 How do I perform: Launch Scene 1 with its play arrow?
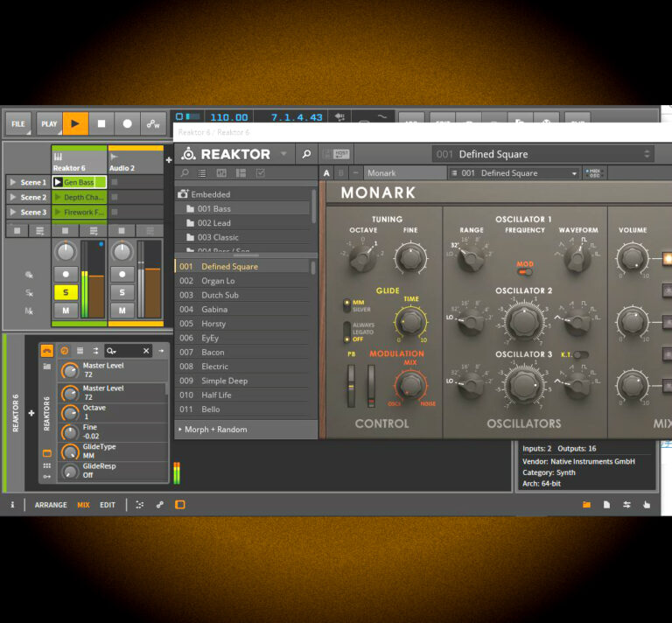pos(13,182)
